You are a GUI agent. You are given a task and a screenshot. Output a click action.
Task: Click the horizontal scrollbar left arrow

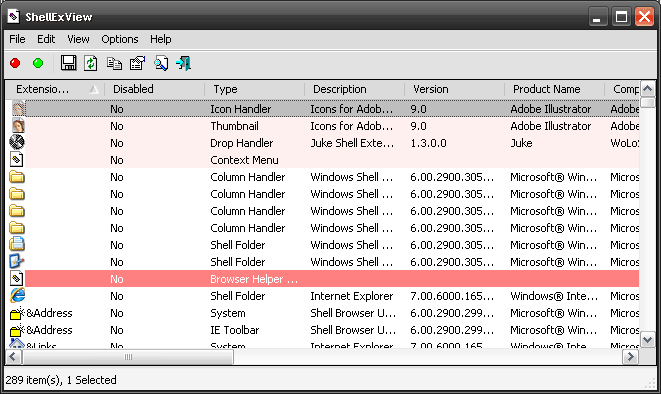pyautogui.click(x=13, y=357)
